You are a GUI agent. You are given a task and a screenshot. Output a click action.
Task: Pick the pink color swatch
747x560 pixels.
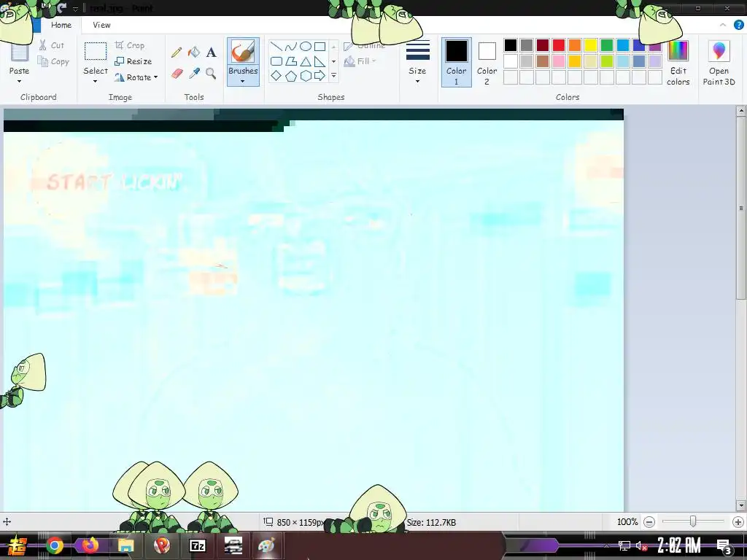558,61
